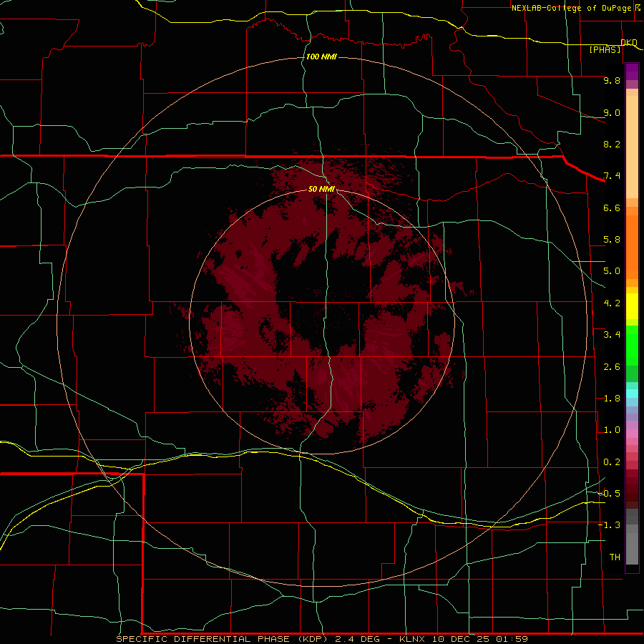Click the 1.8 scale value
644x644 pixels.
[612, 399]
